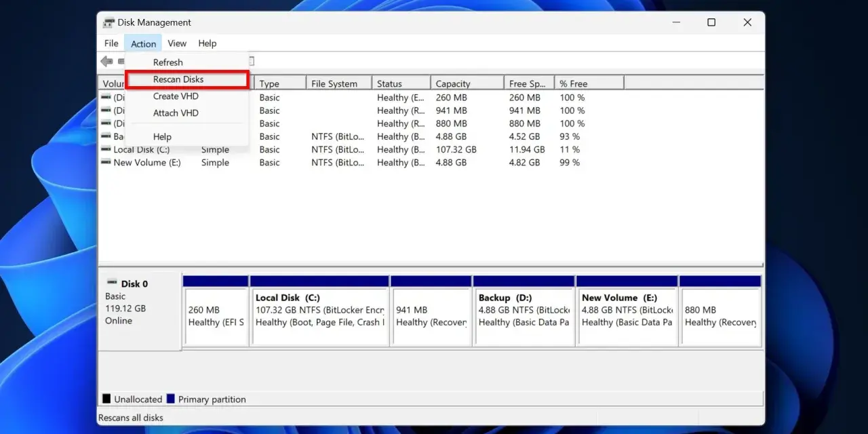Close the open Action menu
Image resolution: width=868 pixels, height=434 pixels.
pyautogui.click(x=143, y=43)
